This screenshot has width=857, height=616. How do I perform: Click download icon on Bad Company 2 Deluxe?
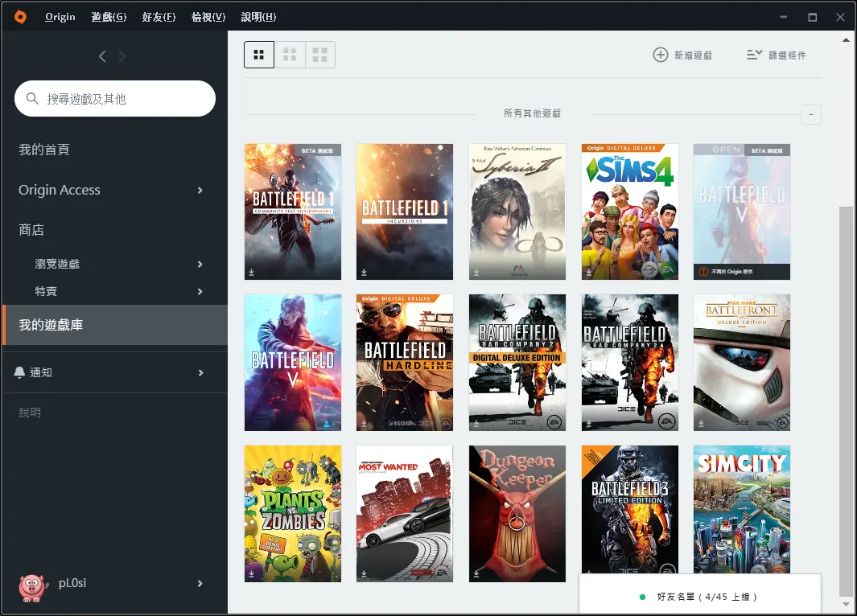tap(476, 423)
